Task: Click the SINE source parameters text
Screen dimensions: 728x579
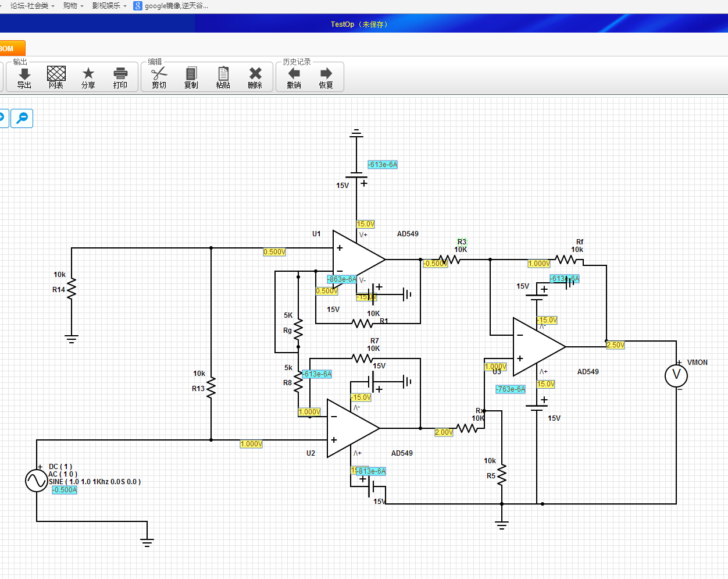Action: (x=95, y=482)
